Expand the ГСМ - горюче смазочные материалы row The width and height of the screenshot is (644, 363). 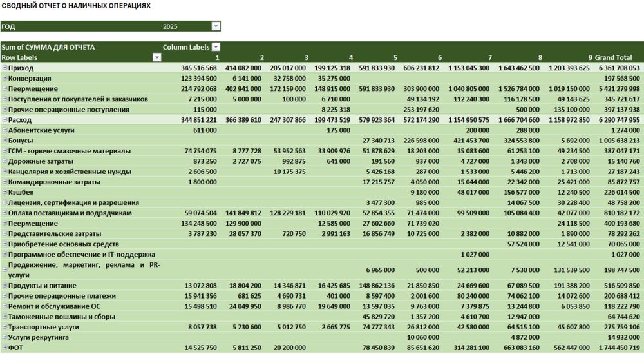click(5, 150)
